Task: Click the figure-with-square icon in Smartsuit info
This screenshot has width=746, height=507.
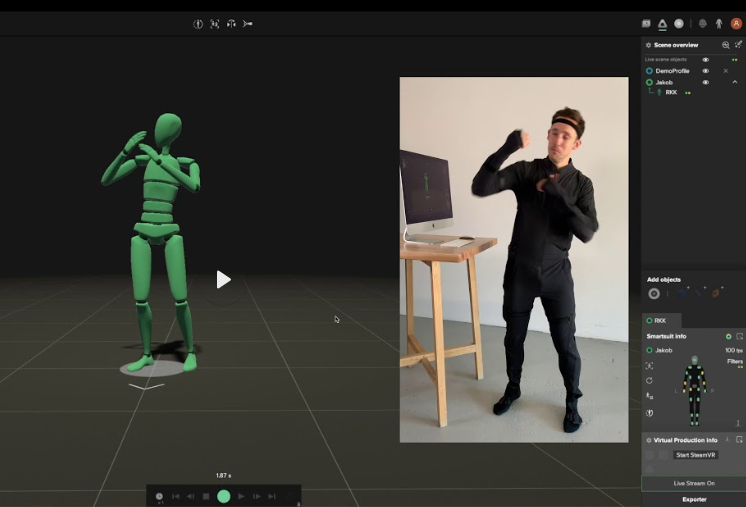Action: click(x=649, y=396)
